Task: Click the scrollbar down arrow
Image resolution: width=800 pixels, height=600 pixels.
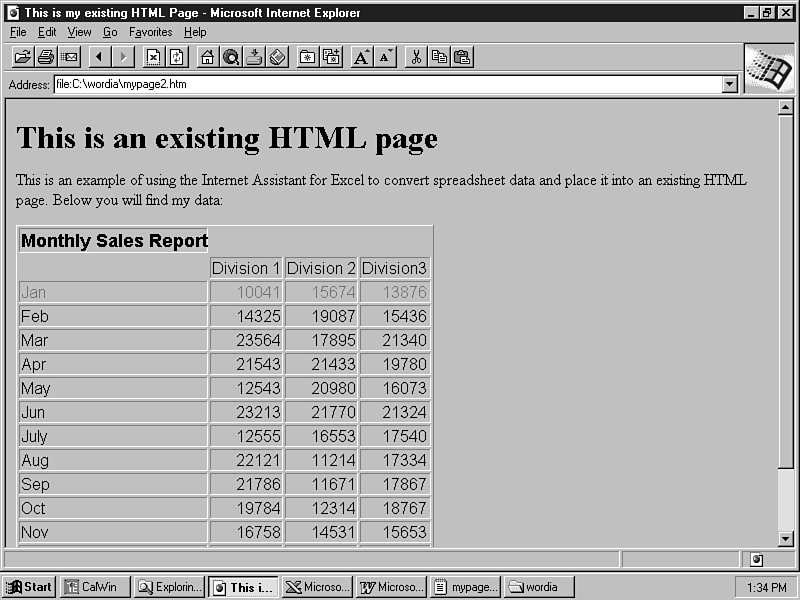Action: pyautogui.click(x=785, y=538)
